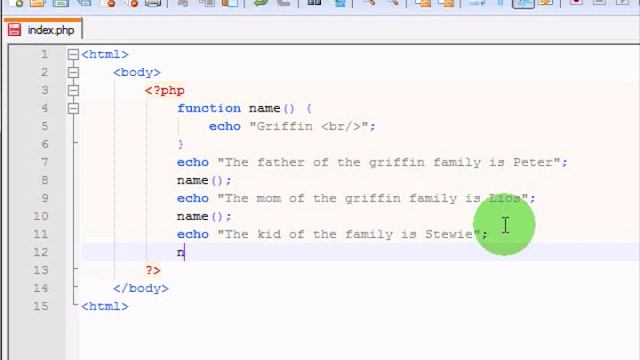Click the word 'Peter' on line 7

pos(533,162)
